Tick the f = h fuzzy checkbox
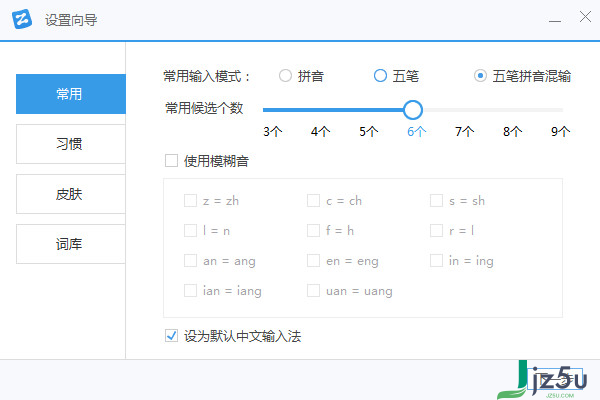Image resolution: width=600 pixels, height=400 pixels. click(x=313, y=231)
